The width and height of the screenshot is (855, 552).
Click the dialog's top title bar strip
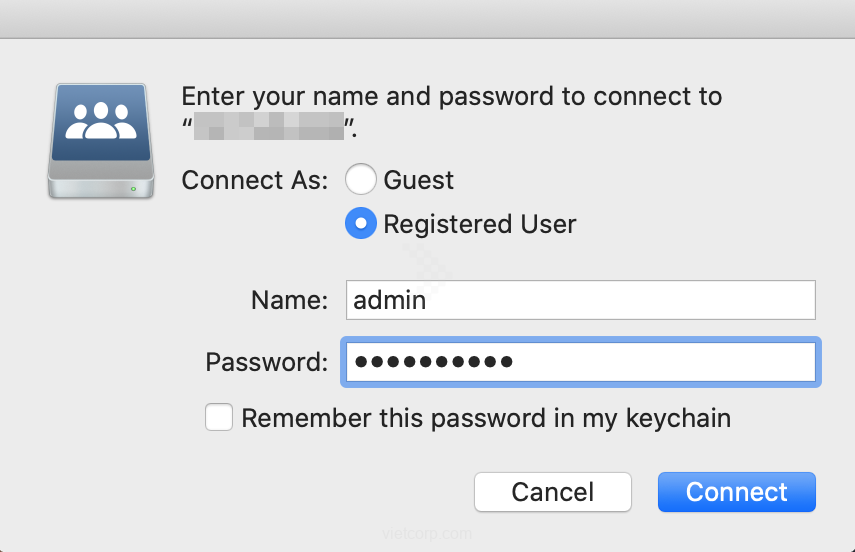[x=427, y=18]
